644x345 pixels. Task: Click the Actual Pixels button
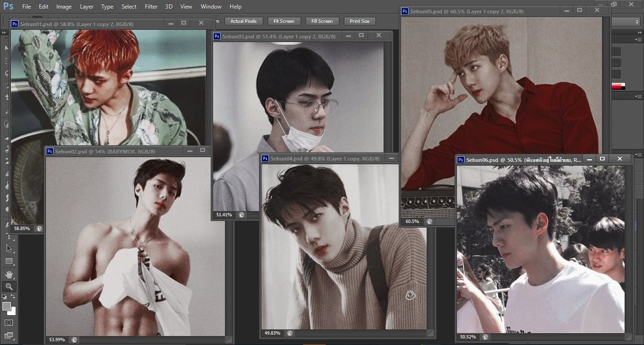pyautogui.click(x=244, y=21)
